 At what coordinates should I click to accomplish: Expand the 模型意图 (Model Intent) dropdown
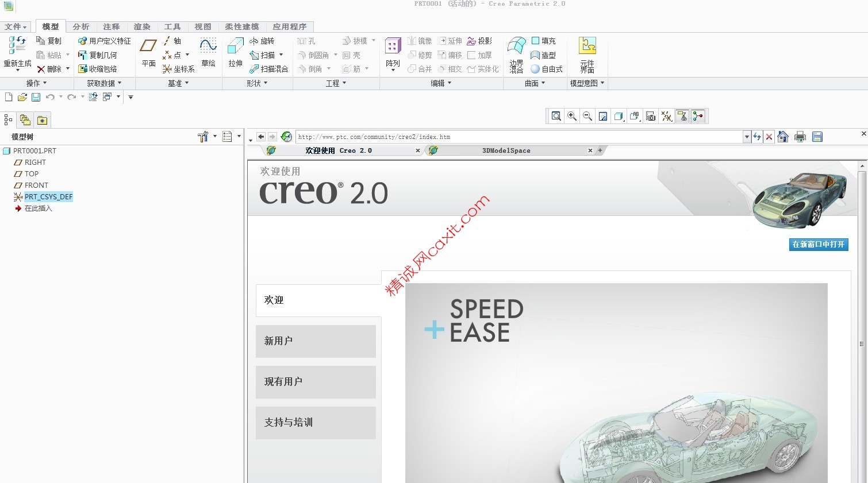[587, 83]
